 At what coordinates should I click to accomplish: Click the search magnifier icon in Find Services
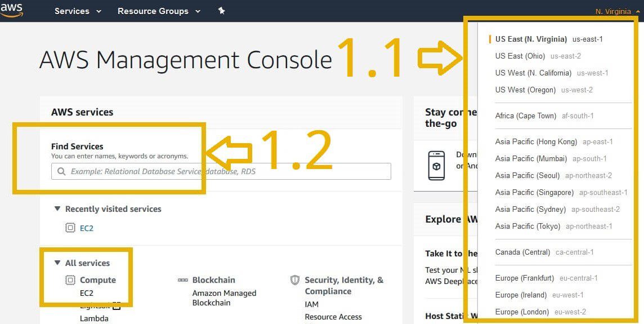(61, 171)
